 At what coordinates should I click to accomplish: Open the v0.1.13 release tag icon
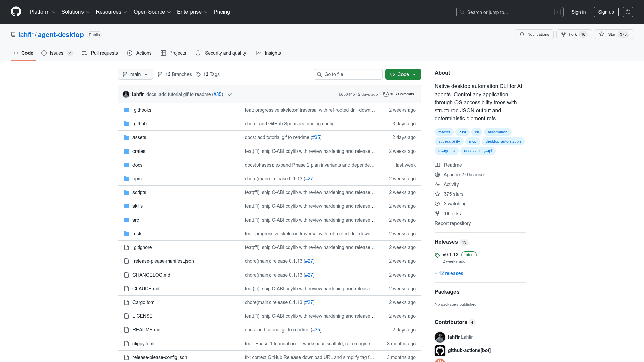tap(437, 255)
